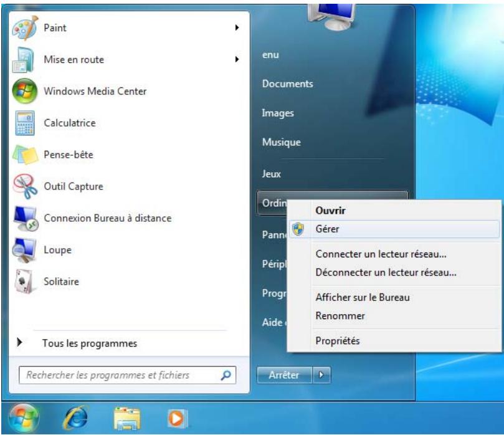Click the Windows Media Center label
The width and height of the screenshot is (504, 435).
[95, 92]
